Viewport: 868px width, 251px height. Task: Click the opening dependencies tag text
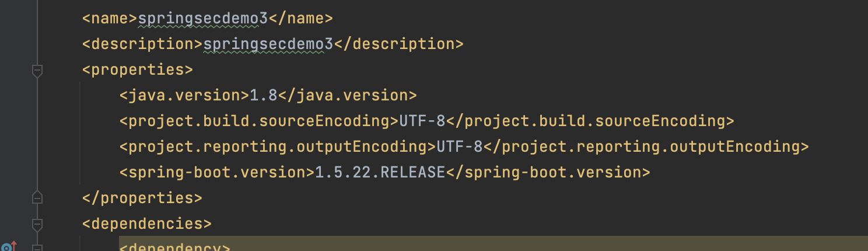point(147,224)
